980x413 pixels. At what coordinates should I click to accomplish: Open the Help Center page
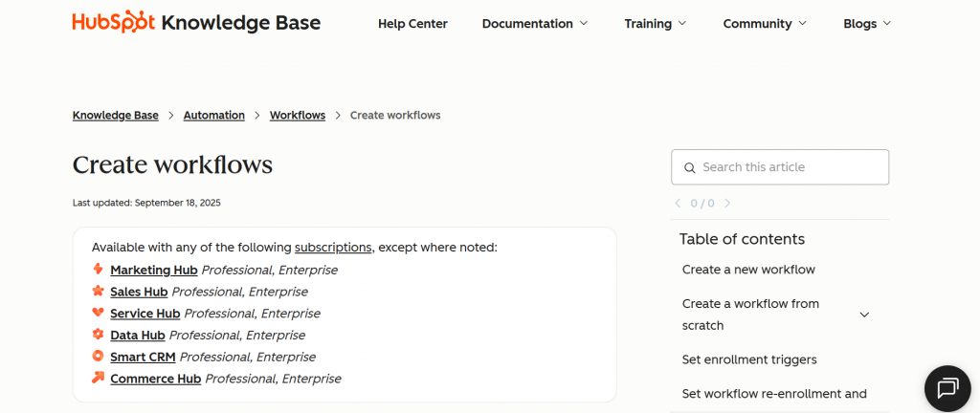tap(412, 24)
